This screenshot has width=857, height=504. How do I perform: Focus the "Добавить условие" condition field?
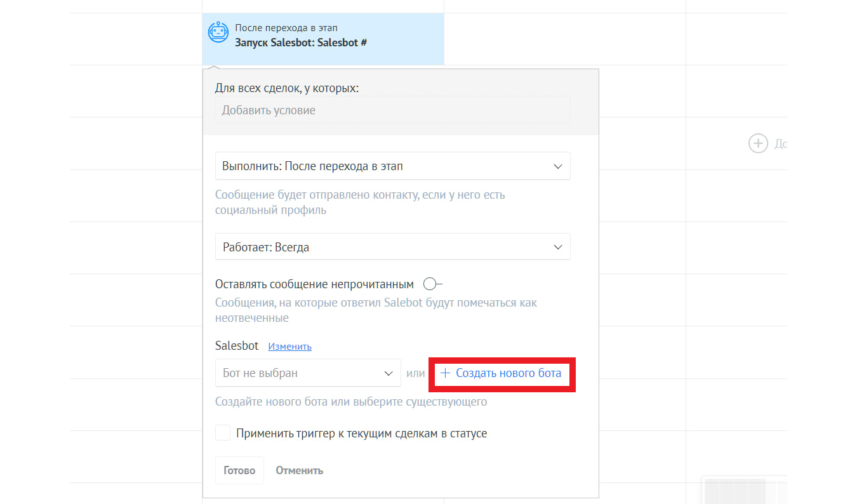(x=392, y=110)
